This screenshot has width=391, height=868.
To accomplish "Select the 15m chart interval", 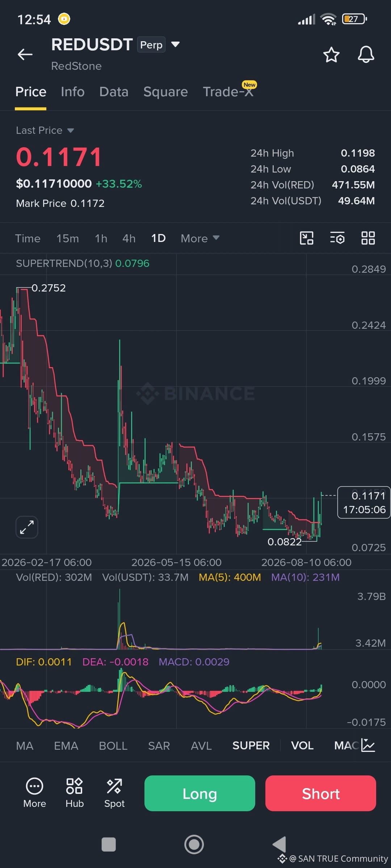I will pos(67,238).
